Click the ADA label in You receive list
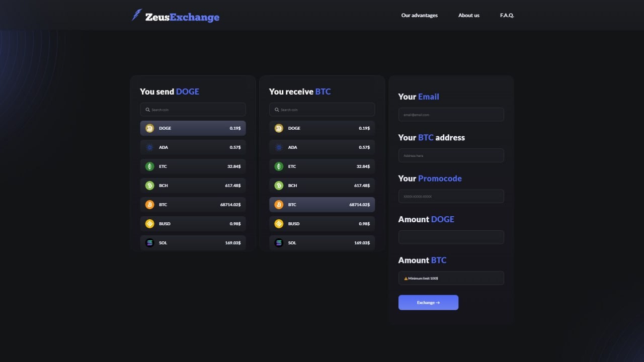 click(293, 147)
